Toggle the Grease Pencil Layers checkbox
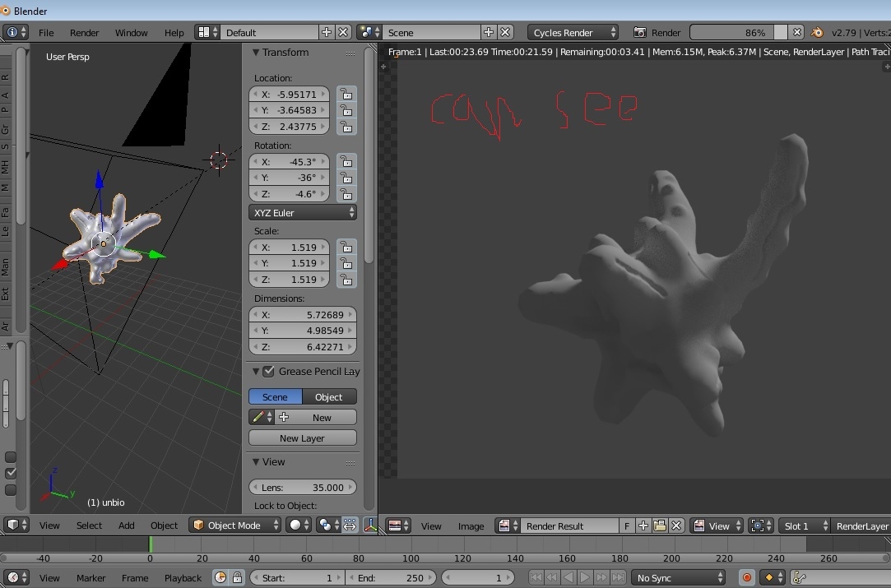This screenshot has height=588, width=891. coord(268,372)
